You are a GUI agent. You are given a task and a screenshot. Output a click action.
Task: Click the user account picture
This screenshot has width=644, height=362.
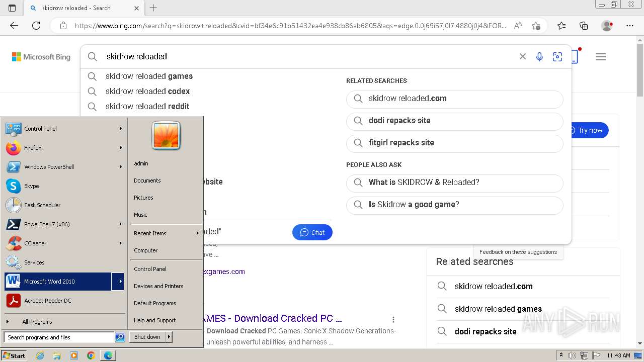coord(166,136)
